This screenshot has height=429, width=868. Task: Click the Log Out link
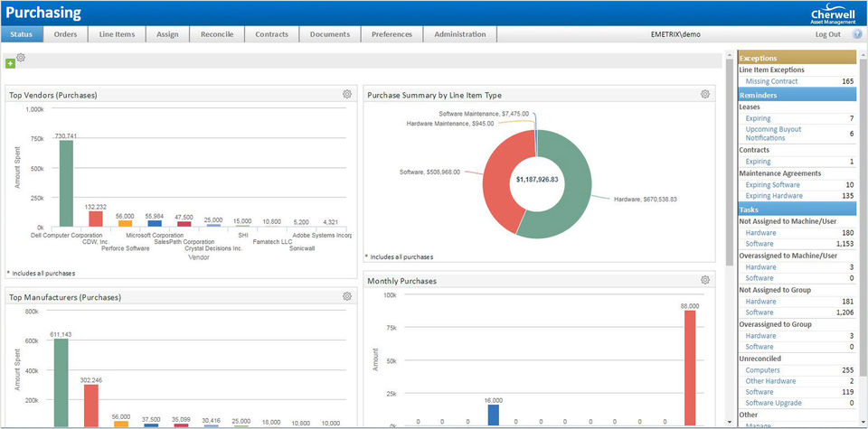pyautogui.click(x=827, y=34)
